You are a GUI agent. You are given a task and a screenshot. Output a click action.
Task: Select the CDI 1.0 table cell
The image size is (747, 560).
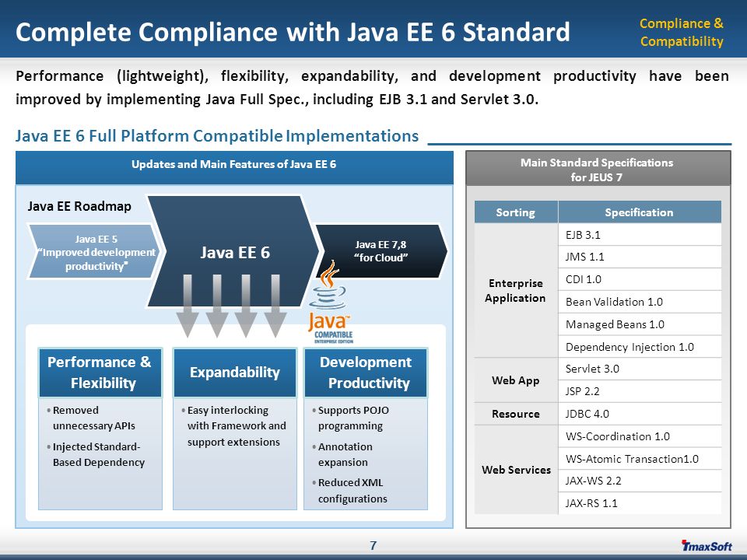point(640,279)
